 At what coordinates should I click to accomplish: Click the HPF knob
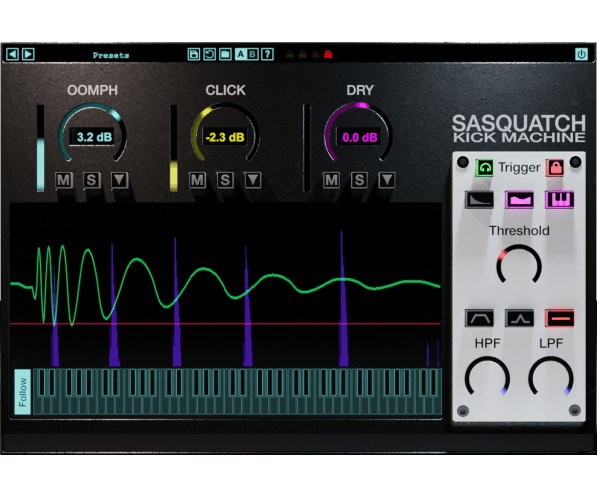point(487,377)
